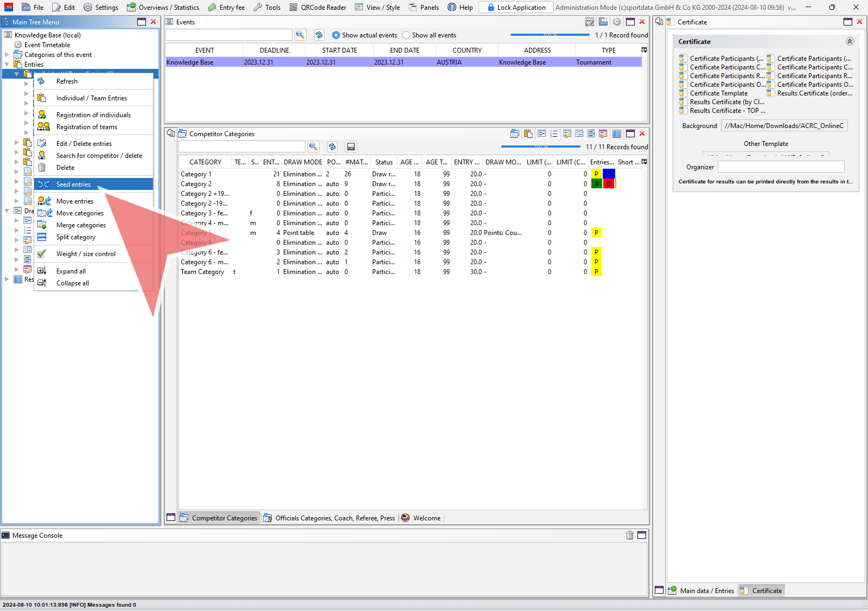Open the Tools menu

267,7
